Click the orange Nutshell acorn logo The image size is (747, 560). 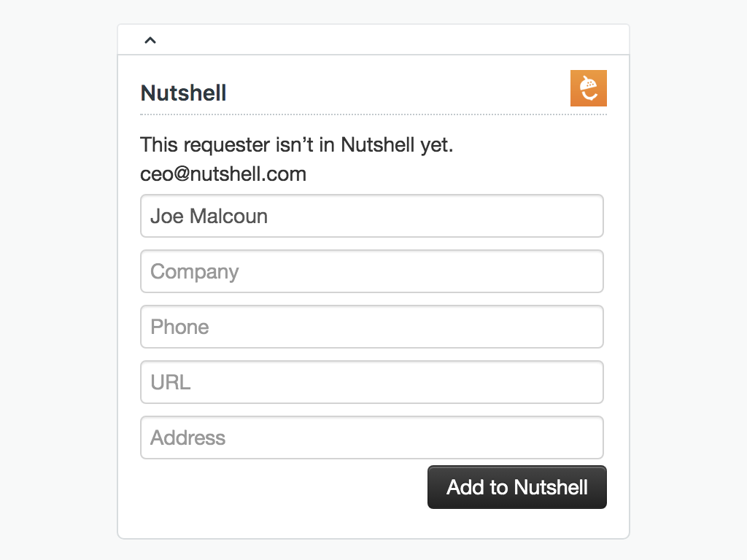pos(588,88)
